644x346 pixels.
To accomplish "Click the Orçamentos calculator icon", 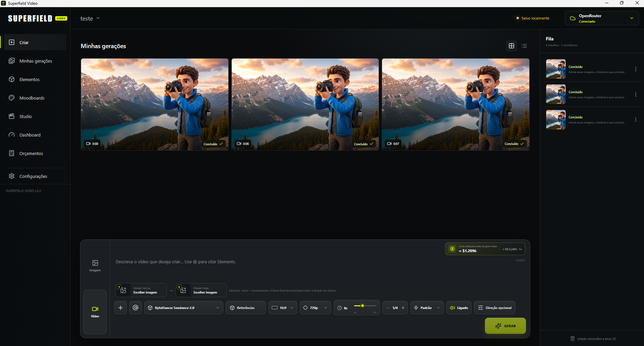I will tap(12, 153).
